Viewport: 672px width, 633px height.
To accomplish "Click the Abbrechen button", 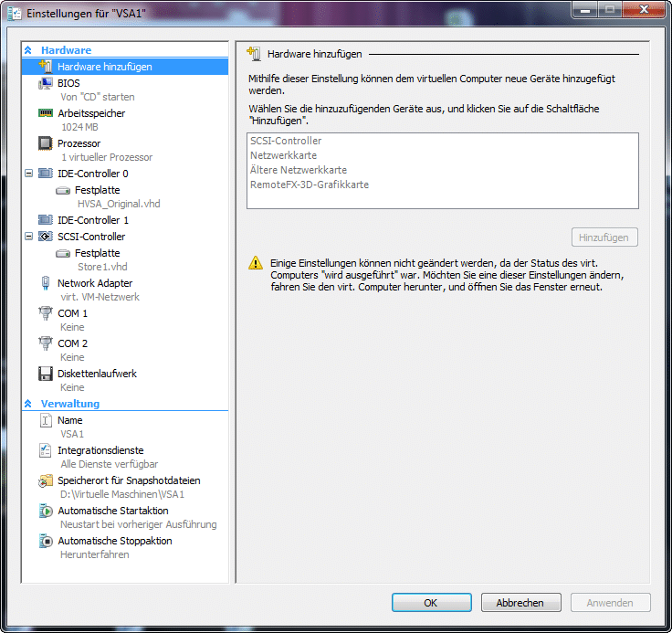I will coord(520,603).
